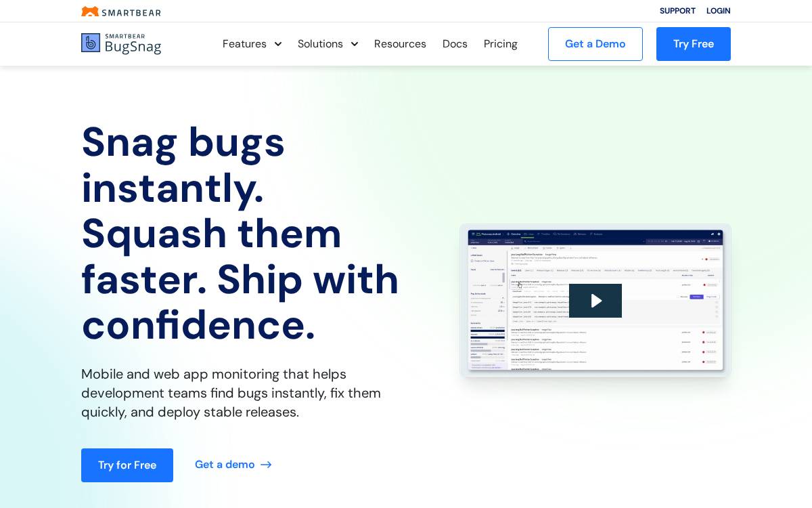The width and height of the screenshot is (812, 508).
Task: Click the Try Free button
Action: [694, 44]
